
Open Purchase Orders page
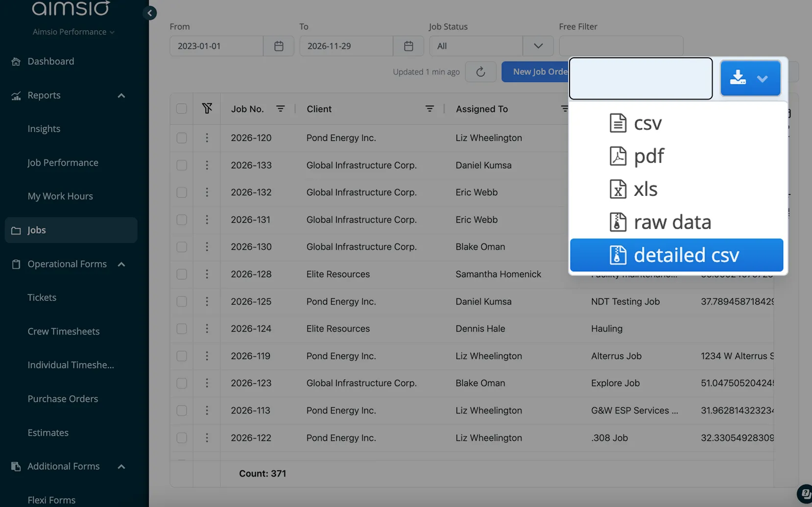pos(63,399)
